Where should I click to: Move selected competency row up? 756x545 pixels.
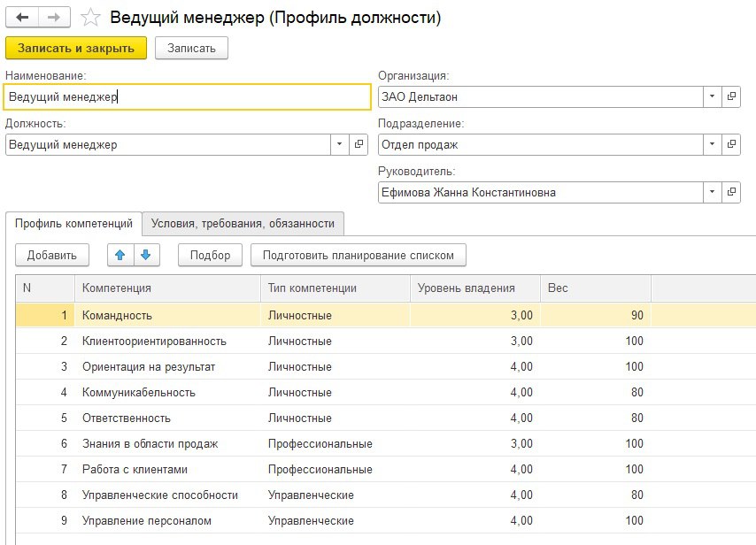pyautogui.click(x=120, y=255)
